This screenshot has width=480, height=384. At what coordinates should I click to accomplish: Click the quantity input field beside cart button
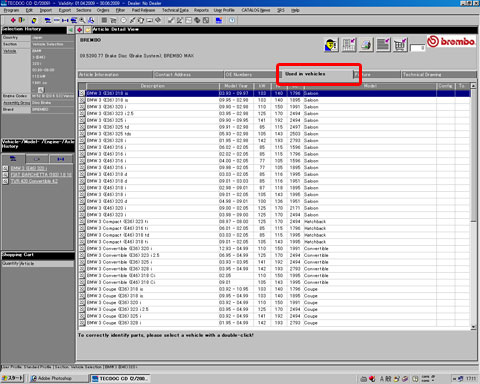(x=417, y=48)
